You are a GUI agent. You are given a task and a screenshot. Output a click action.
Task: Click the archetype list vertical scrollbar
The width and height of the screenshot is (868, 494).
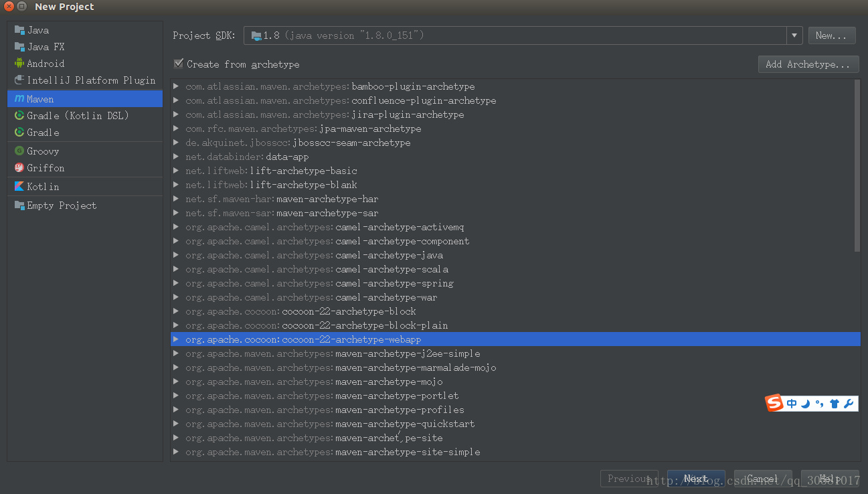pyautogui.click(x=857, y=166)
